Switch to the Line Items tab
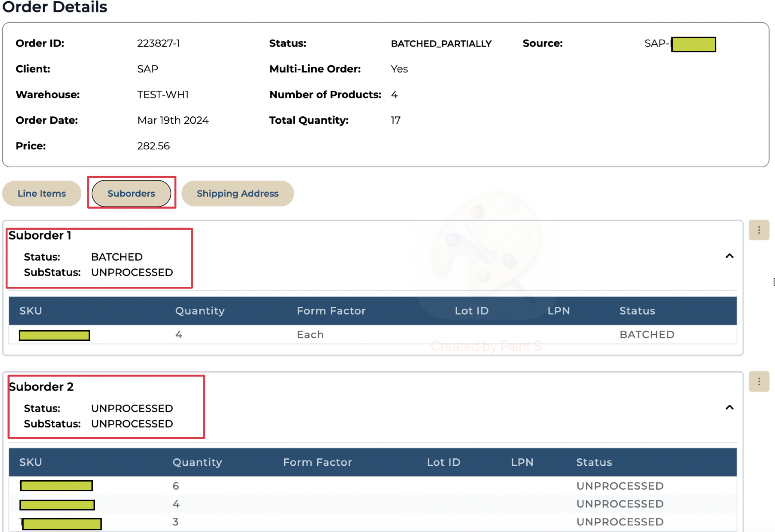The width and height of the screenshot is (775, 532). (41, 194)
